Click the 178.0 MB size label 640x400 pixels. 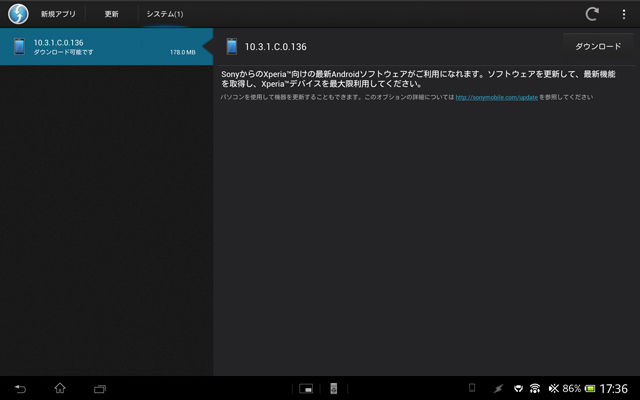[182, 52]
